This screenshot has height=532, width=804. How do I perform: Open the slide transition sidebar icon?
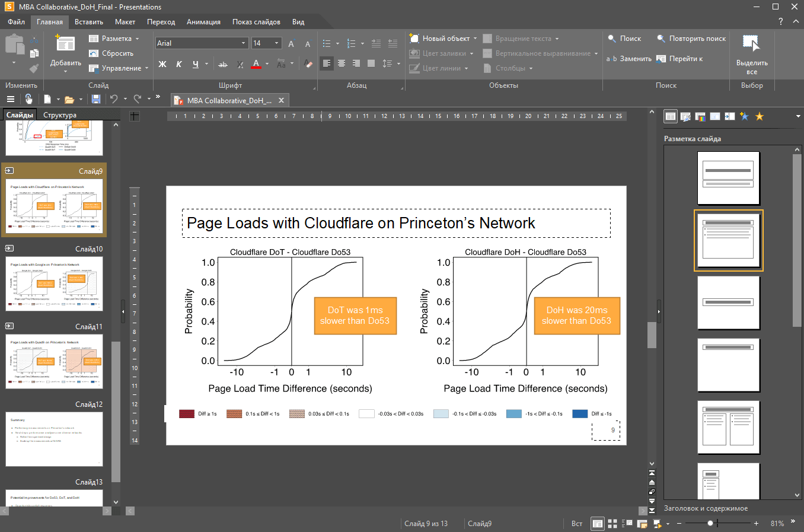tap(730, 116)
